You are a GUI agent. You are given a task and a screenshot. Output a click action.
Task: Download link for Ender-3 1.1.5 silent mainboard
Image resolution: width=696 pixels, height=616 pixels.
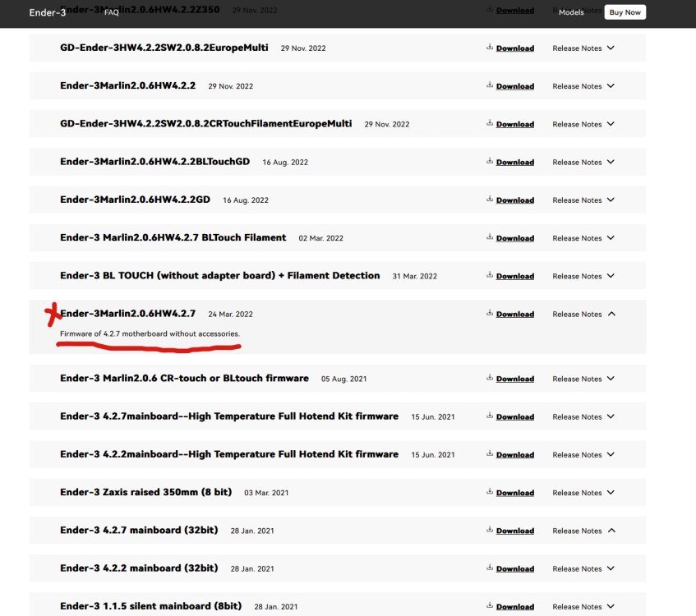(515, 606)
